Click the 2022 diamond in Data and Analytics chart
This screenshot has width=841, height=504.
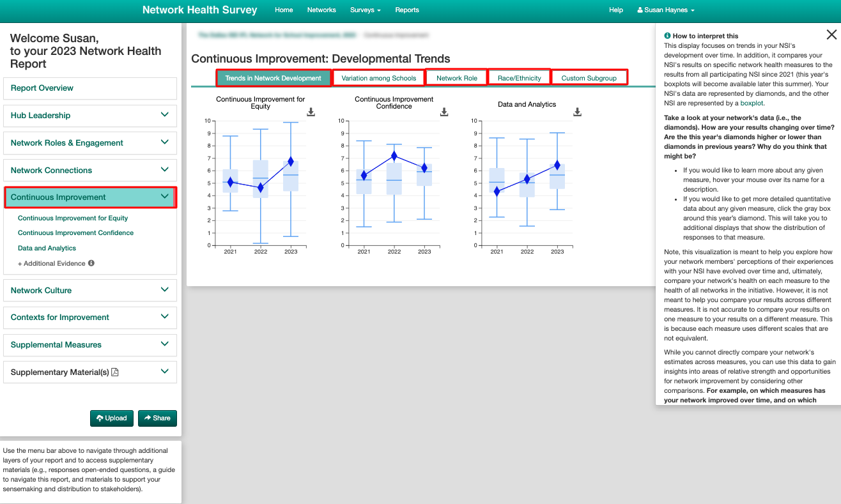[527, 179]
